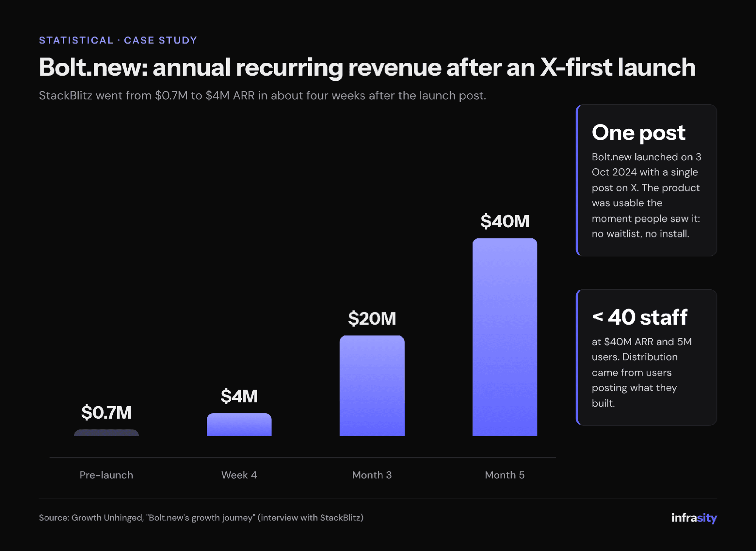The height and width of the screenshot is (551, 756).
Task: Click the '$0.7M' value label
Action: click(x=106, y=412)
